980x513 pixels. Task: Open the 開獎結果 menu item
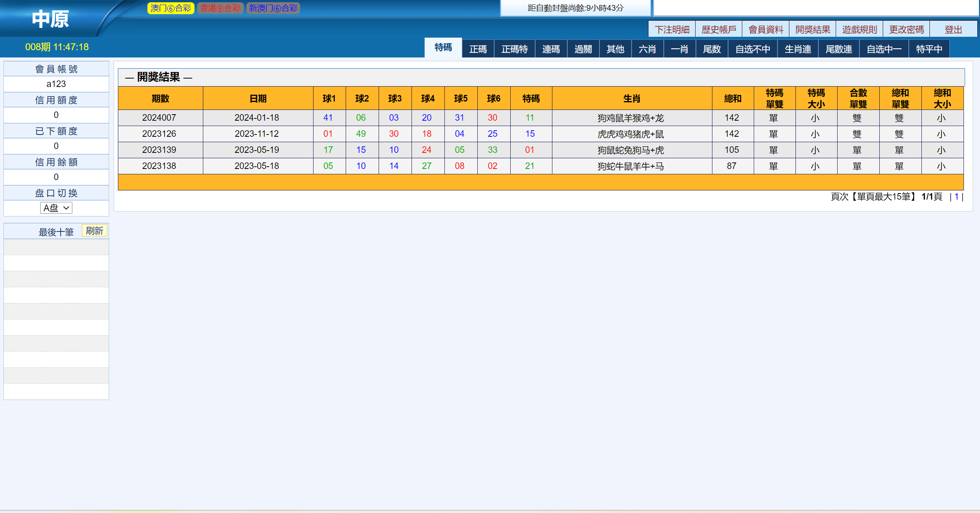pos(813,30)
